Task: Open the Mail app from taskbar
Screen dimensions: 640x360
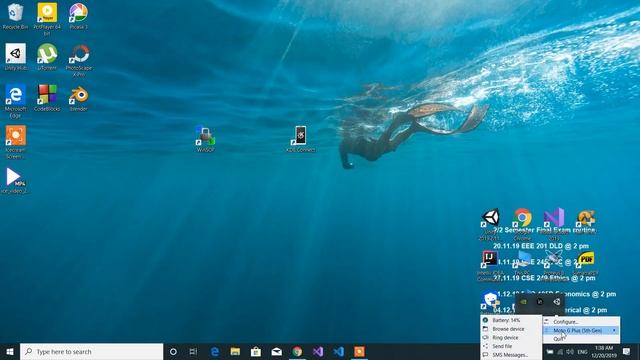Action: [277, 351]
